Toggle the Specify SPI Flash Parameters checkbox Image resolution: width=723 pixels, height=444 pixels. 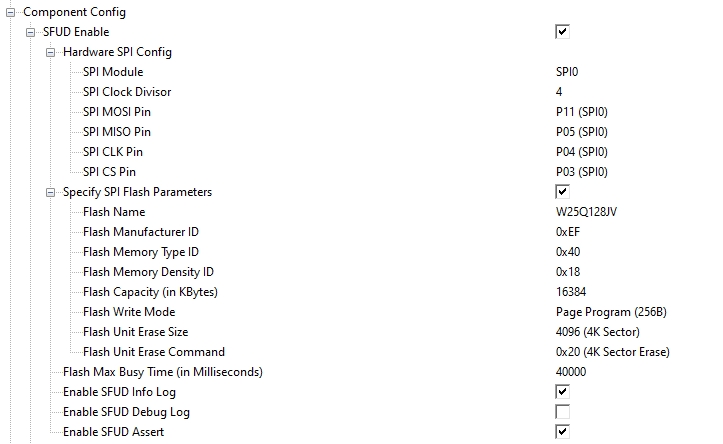[562, 192]
